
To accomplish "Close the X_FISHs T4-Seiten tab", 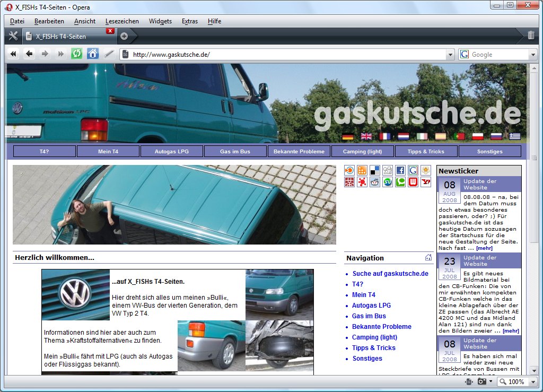I will [x=110, y=31].
